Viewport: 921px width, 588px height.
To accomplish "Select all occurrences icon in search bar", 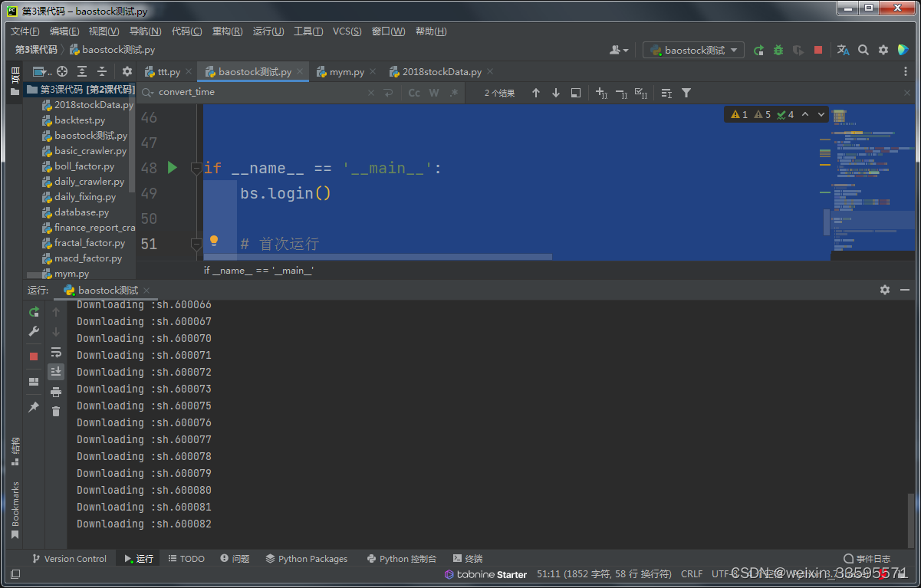I will pyautogui.click(x=641, y=93).
